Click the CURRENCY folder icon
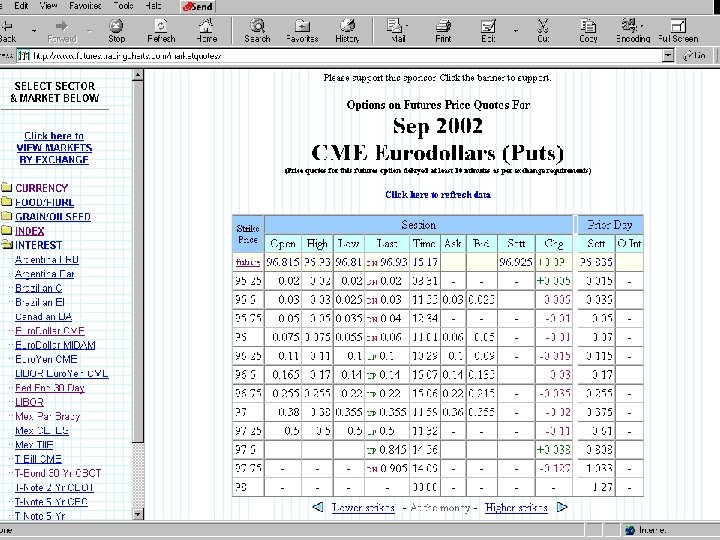 click(x=6, y=187)
